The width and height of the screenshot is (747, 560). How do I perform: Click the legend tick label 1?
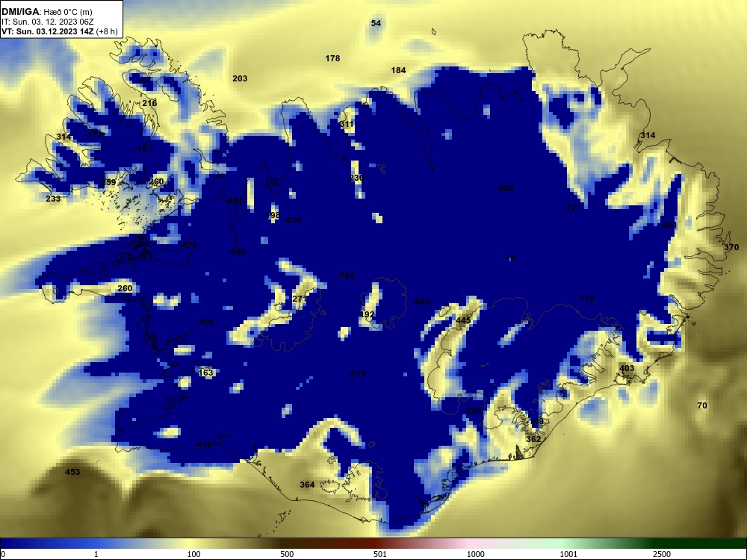tap(96, 554)
